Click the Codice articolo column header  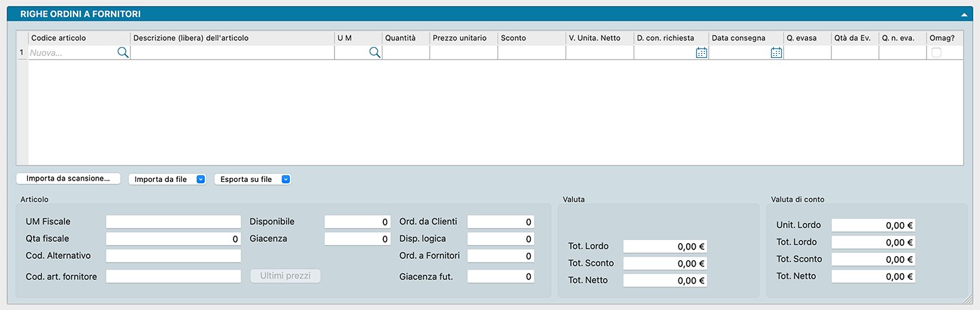(78, 38)
